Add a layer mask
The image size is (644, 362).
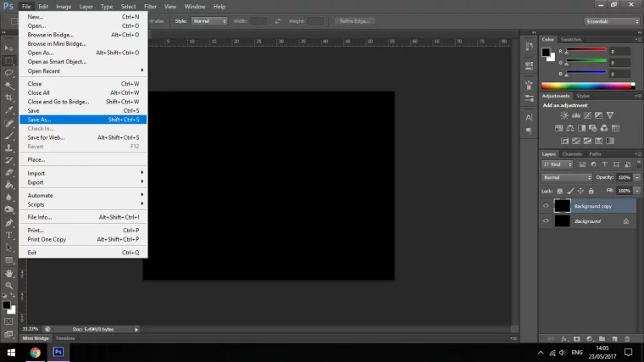(x=577, y=339)
